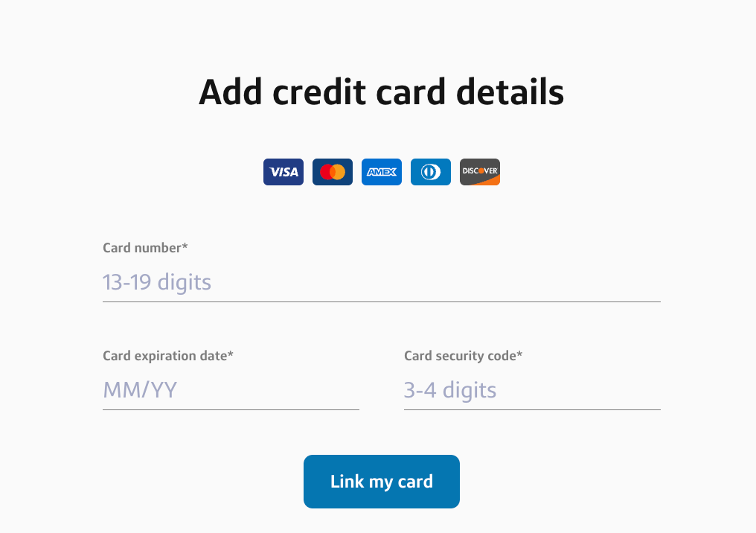Click the Add credit card details heading
The image size is (756, 533).
click(x=381, y=92)
